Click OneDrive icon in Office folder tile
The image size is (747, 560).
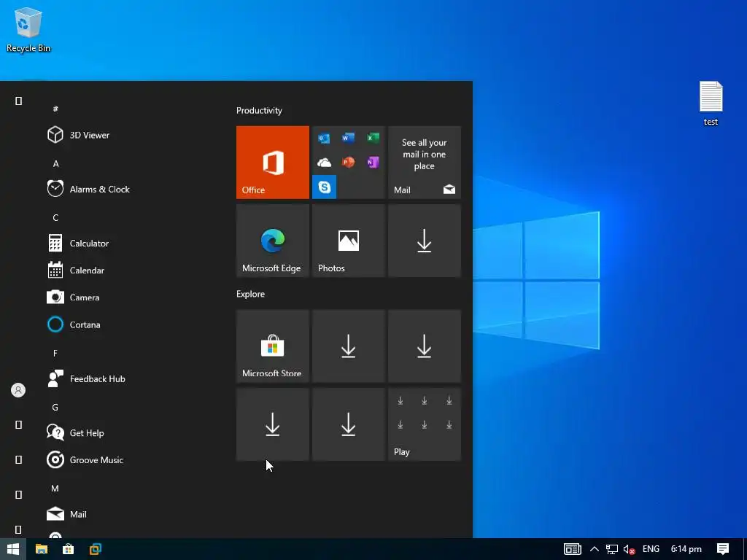pyautogui.click(x=325, y=163)
